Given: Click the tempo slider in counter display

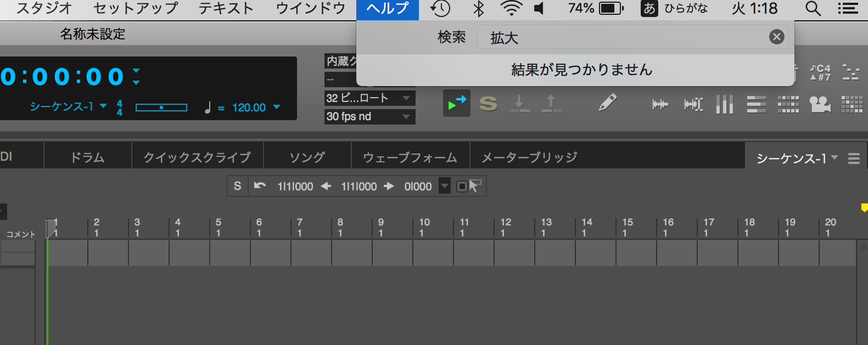Looking at the screenshot, I should coord(161,108).
